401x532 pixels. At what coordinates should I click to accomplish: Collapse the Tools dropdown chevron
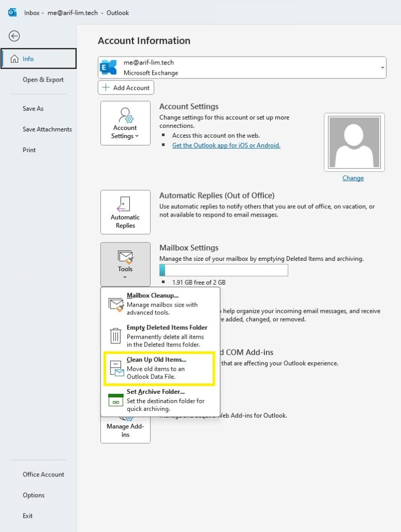[x=125, y=277]
